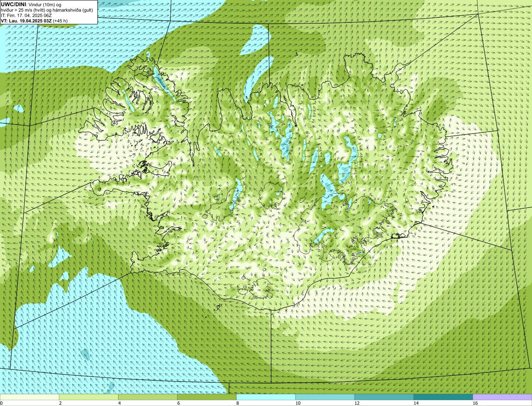Click the 6–8 m/s olive green legend swatch
The image size is (532, 406).
[207, 397]
